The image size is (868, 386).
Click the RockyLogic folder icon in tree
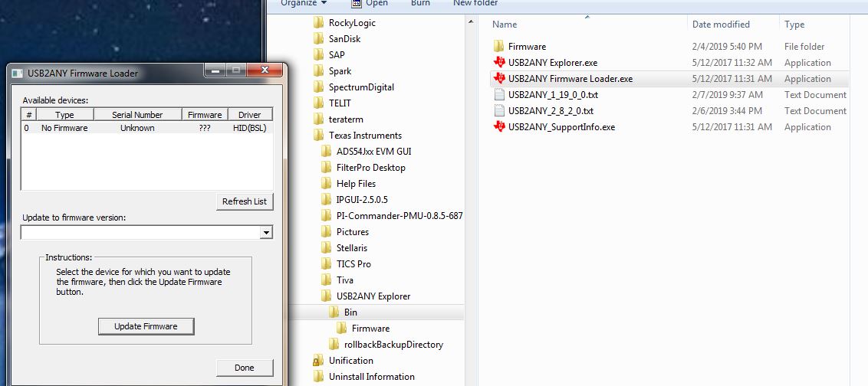point(318,23)
